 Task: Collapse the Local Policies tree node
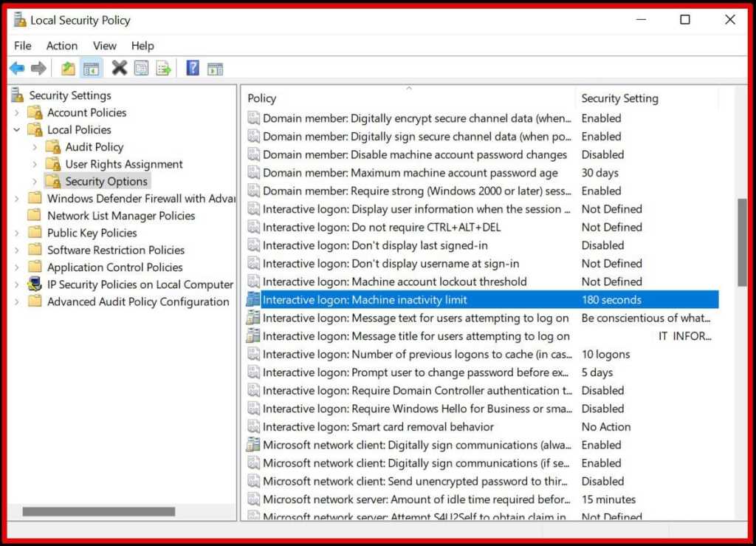[17, 130]
